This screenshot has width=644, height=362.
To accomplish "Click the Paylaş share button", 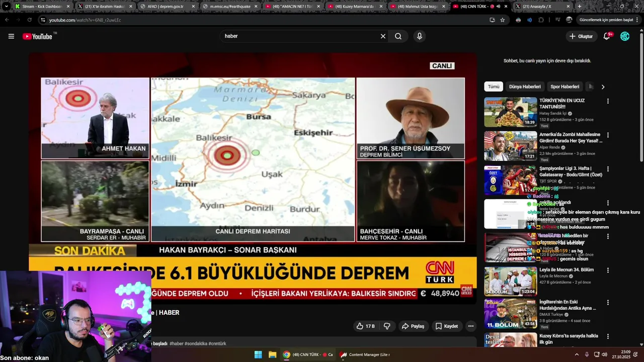I will click(413, 326).
